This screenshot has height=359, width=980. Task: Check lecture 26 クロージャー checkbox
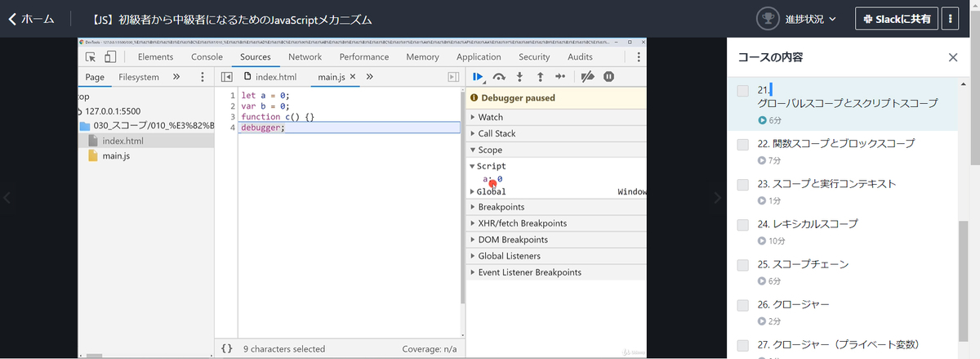click(742, 305)
